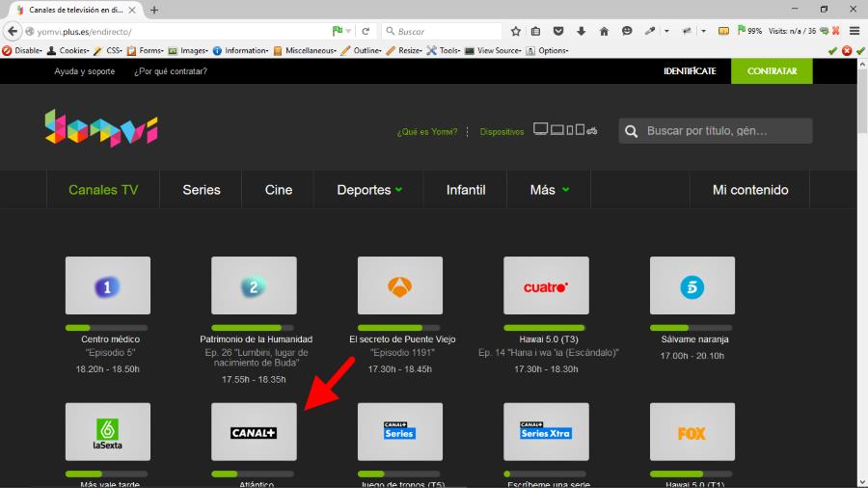Click the red X error icon in Web Developer bar

(x=847, y=50)
